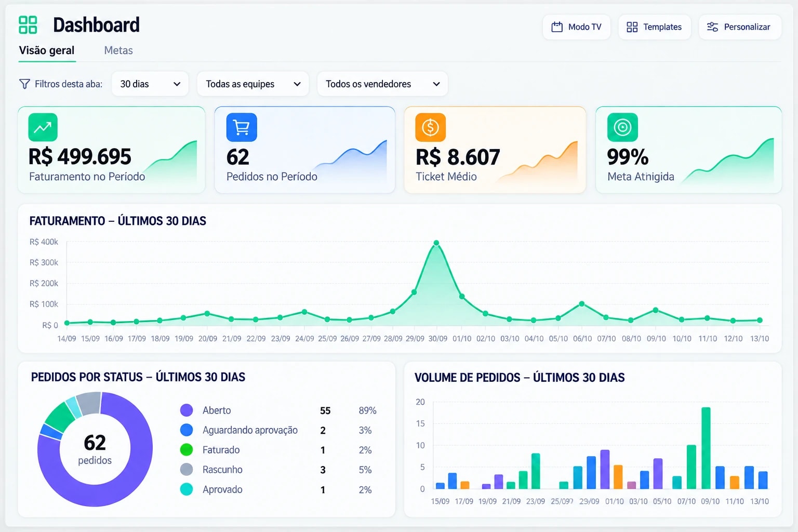Click the revenue data point at 06/10
This screenshot has height=532, width=798.
[582, 303]
